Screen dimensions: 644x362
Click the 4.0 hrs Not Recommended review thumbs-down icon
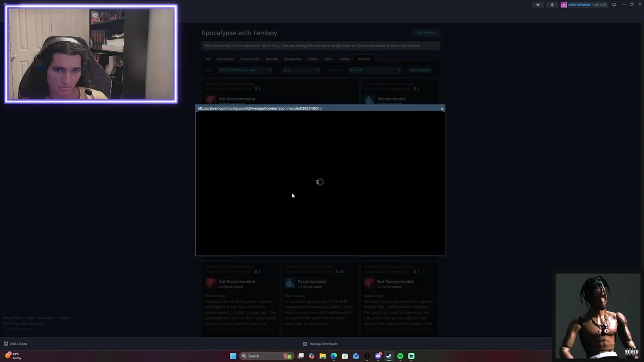pos(211,284)
